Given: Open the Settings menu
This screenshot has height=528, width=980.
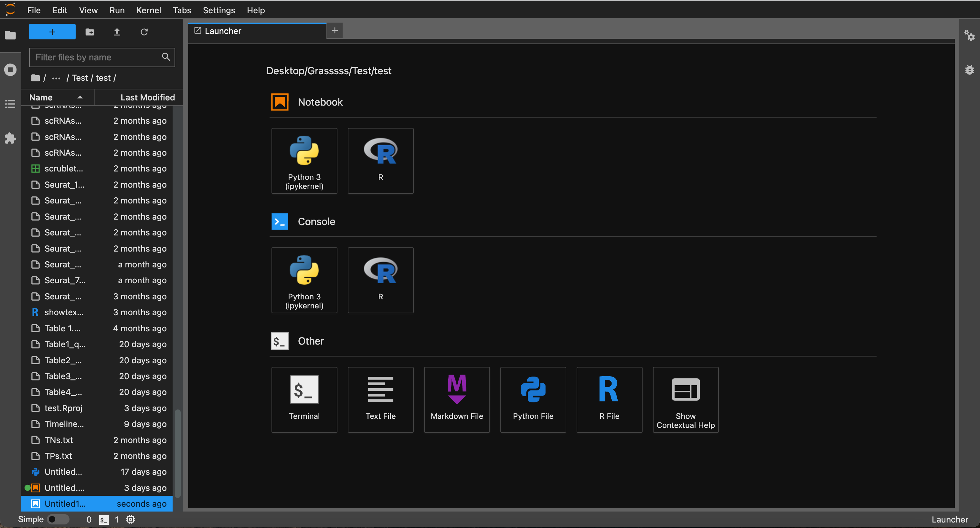Looking at the screenshot, I should pyautogui.click(x=219, y=10).
